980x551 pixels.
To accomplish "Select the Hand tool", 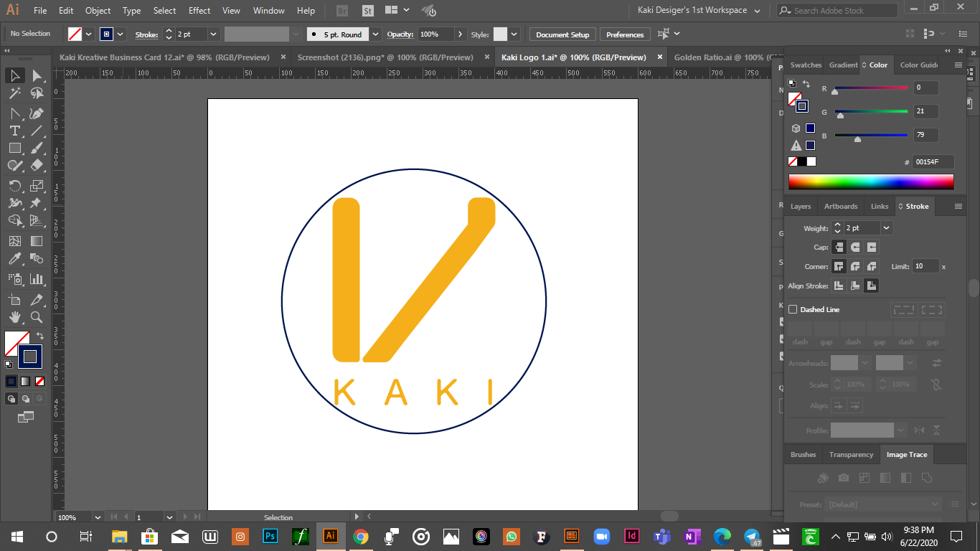I will pos(14,317).
